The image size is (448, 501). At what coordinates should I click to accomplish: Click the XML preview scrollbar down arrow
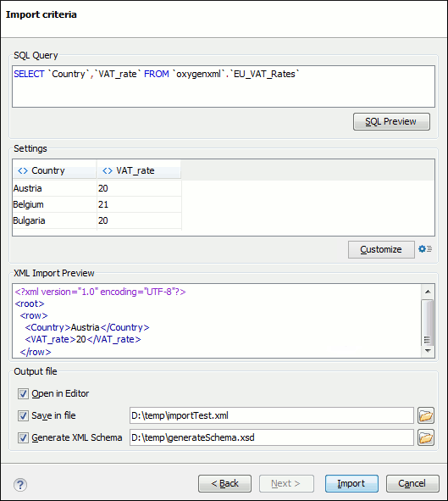(428, 351)
